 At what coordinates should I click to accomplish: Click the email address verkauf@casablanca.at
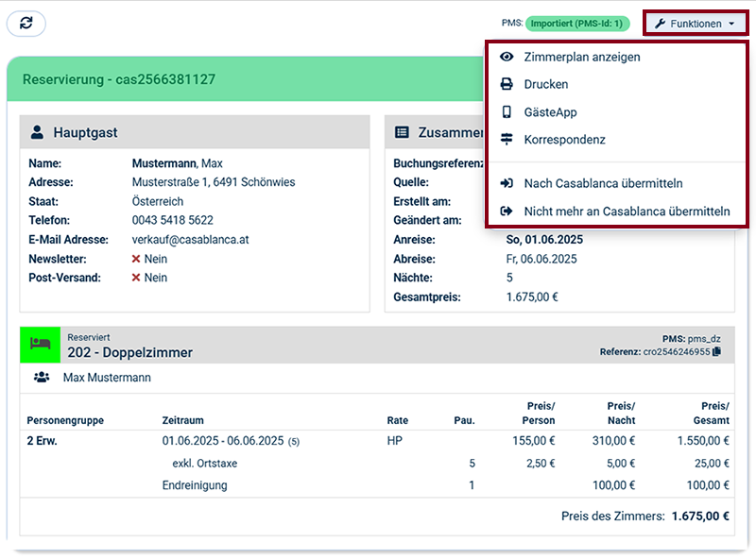point(190,240)
